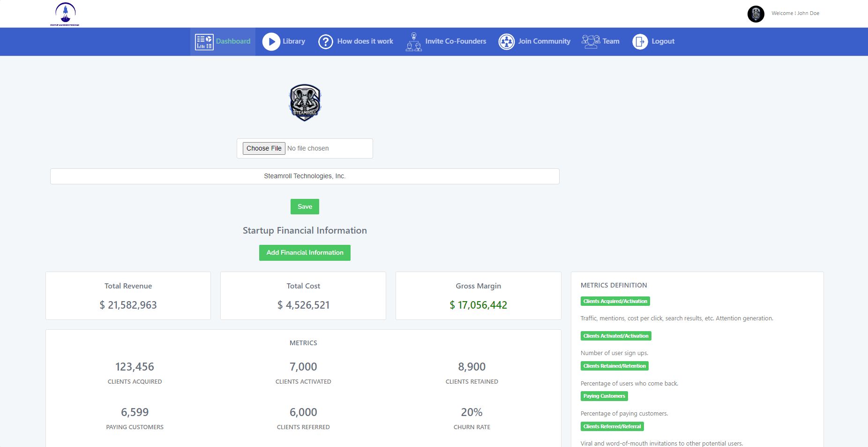Click the Library play icon
Viewport: 868px width, 447px height.
click(x=271, y=42)
